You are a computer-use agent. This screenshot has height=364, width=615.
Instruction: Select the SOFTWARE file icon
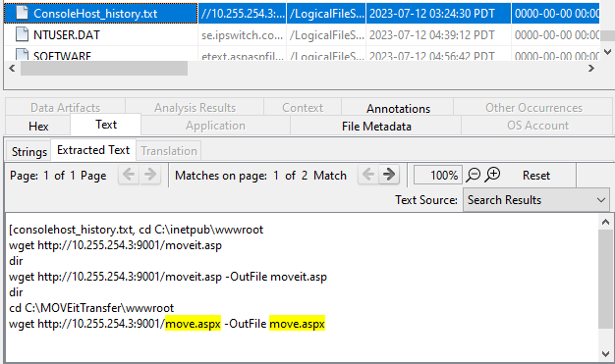(22, 55)
